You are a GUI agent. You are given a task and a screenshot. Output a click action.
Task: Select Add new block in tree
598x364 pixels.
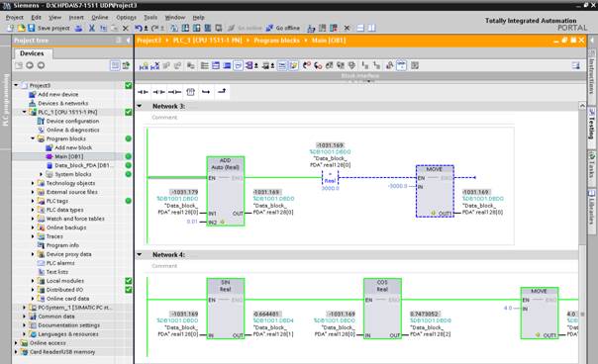(73, 147)
